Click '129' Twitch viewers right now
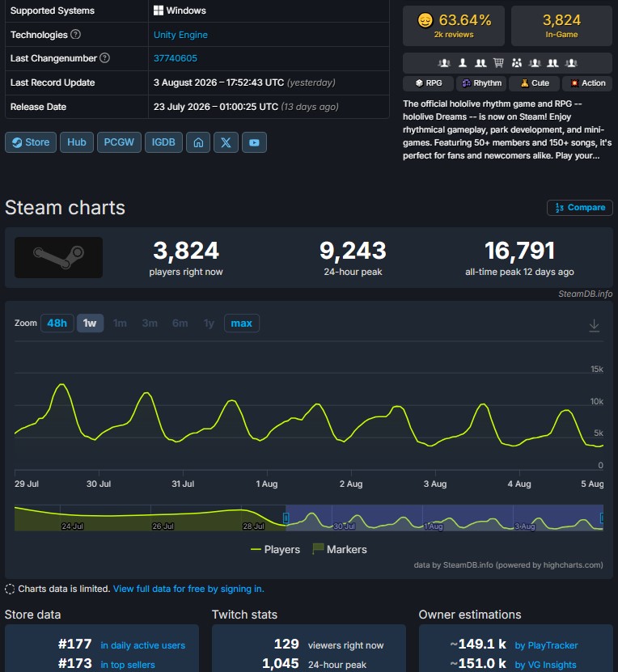 coord(286,645)
